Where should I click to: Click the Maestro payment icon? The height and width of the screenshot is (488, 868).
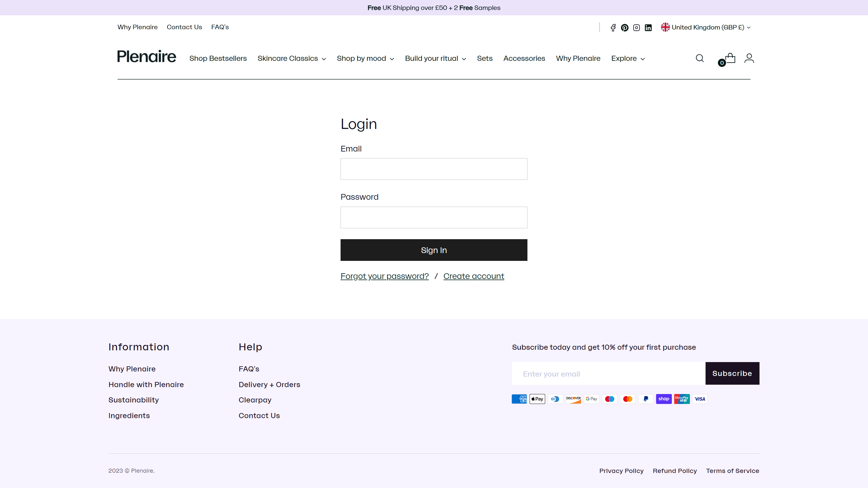pyautogui.click(x=609, y=399)
